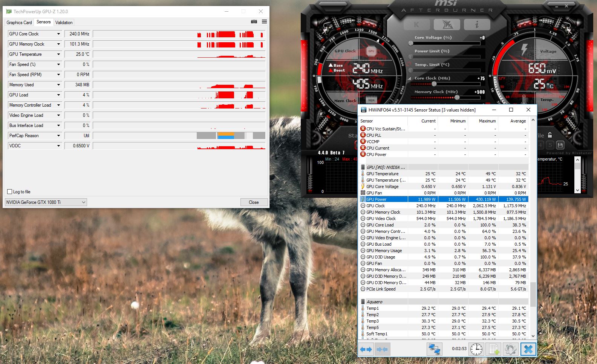Open the info (i) button in Afterburner

[477, 24]
